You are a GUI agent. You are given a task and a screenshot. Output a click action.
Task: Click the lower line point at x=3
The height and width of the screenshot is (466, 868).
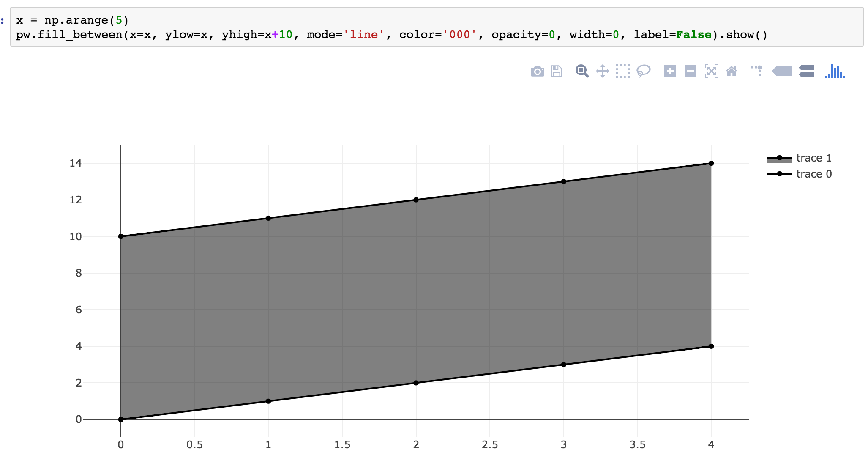click(563, 365)
